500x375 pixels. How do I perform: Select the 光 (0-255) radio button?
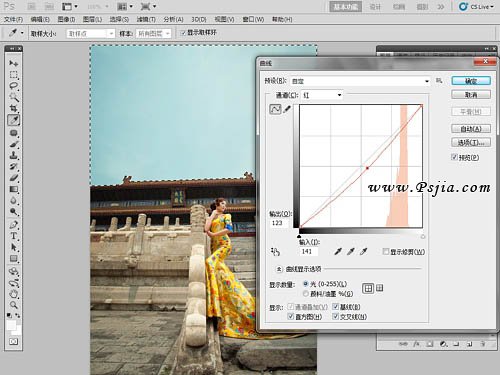pos(306,284)
